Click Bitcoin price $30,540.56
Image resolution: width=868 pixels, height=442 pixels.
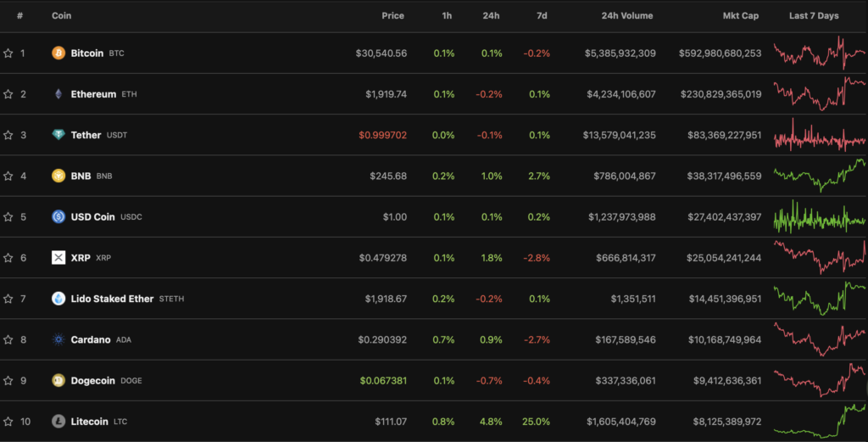tap(381, 53)
